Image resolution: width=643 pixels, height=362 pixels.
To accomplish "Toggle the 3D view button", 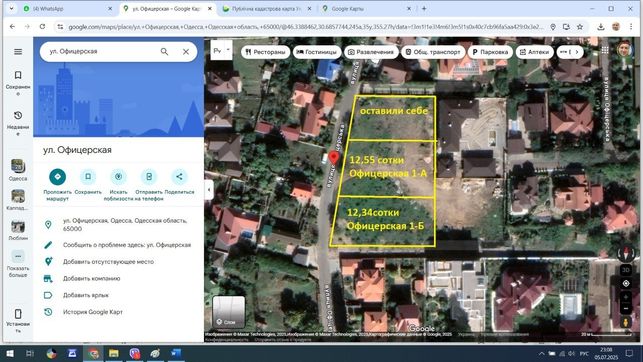I will tap(626, 270).
